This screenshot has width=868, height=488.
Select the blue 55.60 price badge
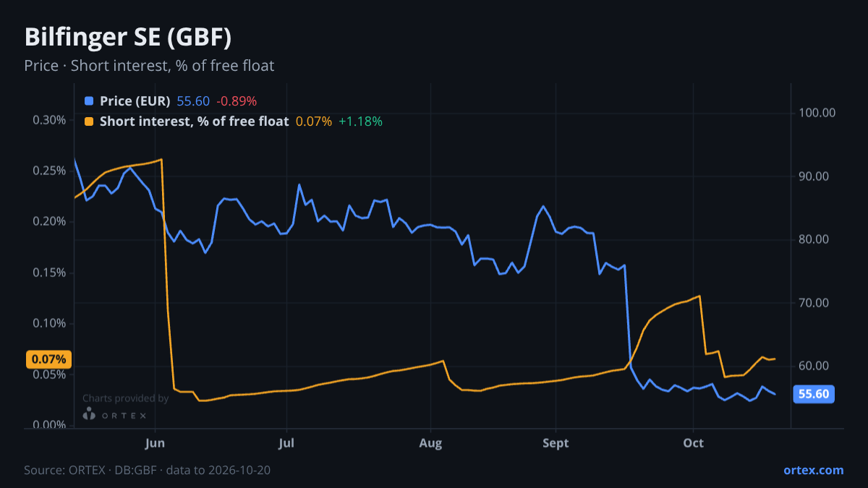(814, 394)
